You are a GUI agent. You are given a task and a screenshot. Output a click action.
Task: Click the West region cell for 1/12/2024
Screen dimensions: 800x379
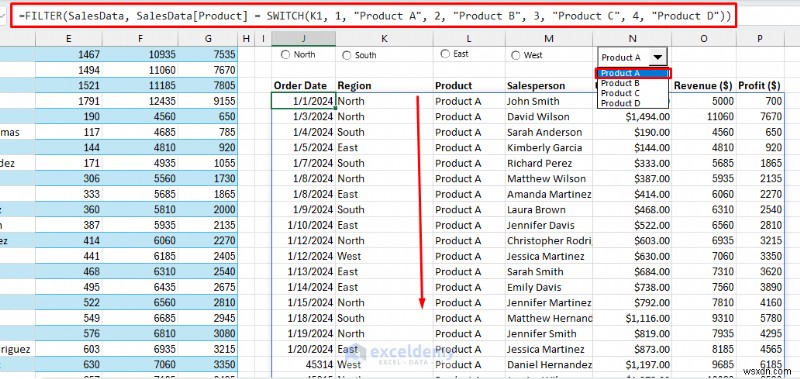click(x=384, y=256)
